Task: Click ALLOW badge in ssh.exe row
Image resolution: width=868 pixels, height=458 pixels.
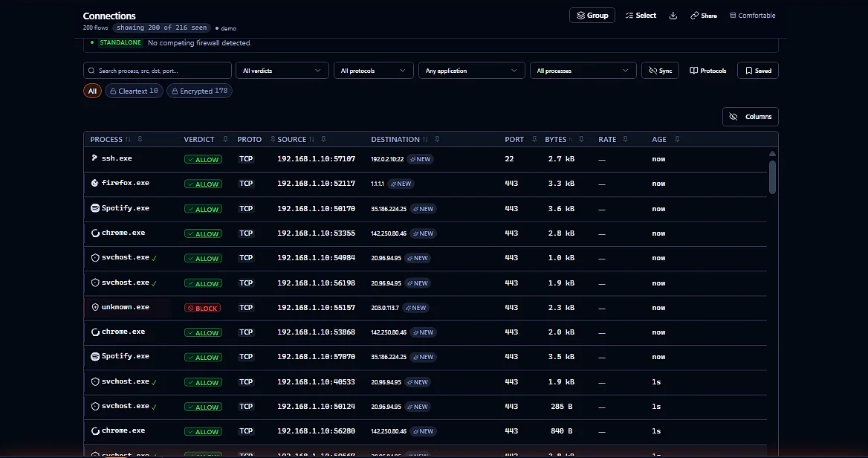Action: pyautogui.click(x=203, y=160)
